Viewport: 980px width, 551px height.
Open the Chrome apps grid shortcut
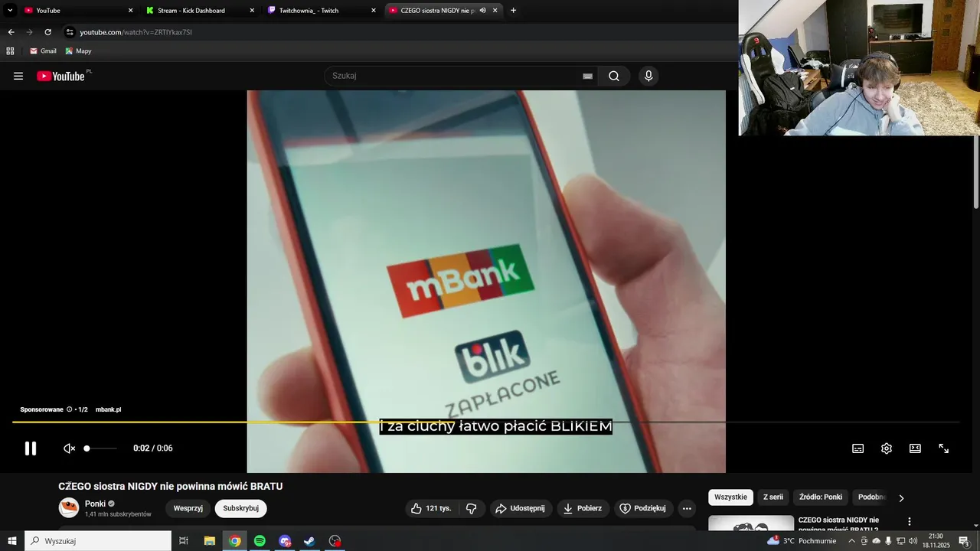[x=10, y=51]
